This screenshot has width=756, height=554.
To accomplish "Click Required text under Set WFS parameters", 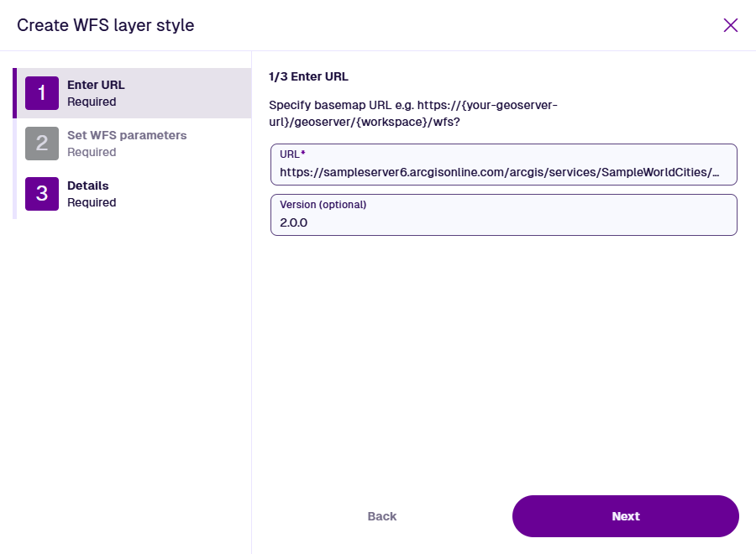I will point(92,152).
